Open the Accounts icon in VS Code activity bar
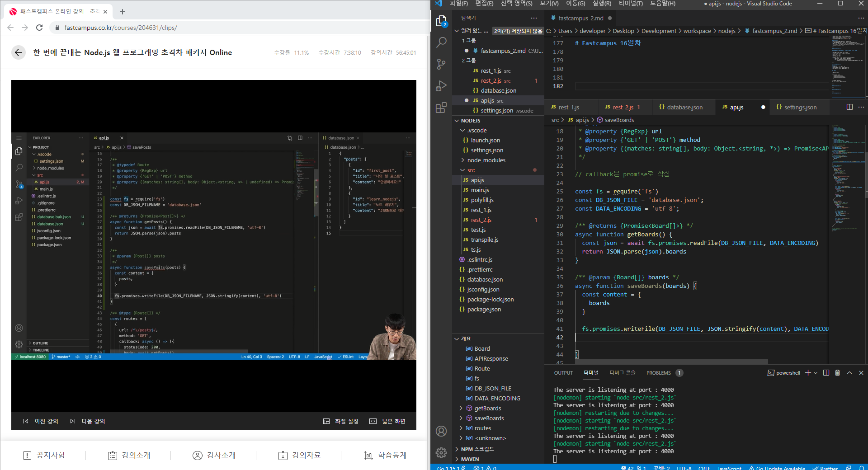868x470 pixels. click(x=441, y=431)
